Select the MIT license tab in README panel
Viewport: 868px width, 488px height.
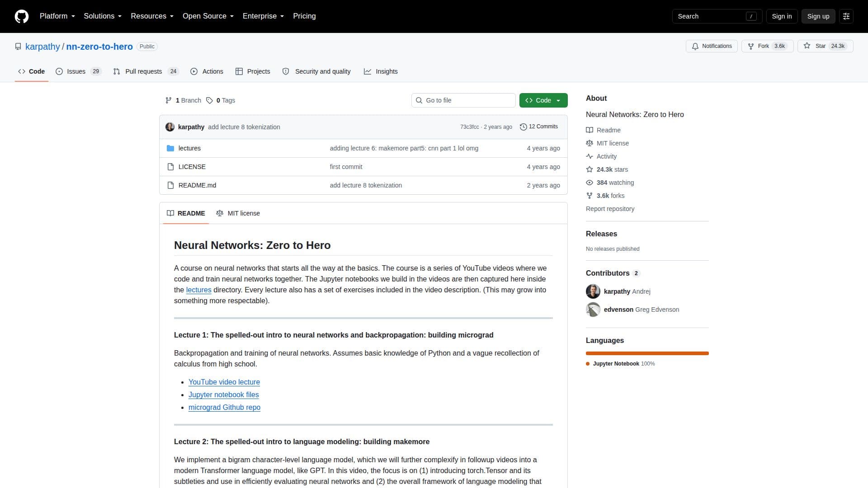pyautogui.click(x=238, y=213)
